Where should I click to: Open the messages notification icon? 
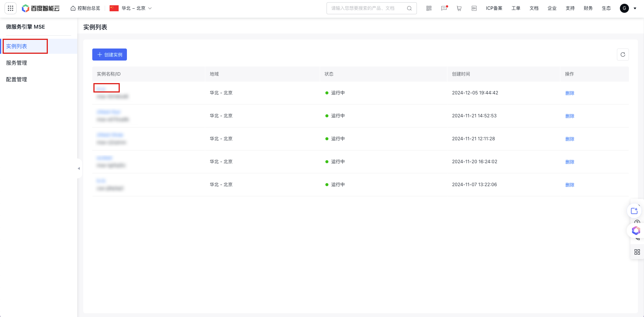444,8
